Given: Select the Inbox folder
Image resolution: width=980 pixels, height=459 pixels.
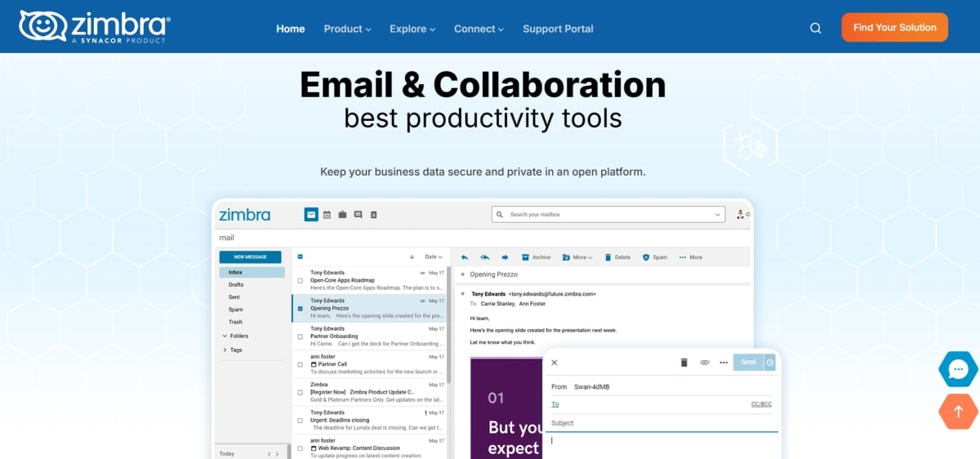Looking at the screenshot, I should click(x=252, y=272).
